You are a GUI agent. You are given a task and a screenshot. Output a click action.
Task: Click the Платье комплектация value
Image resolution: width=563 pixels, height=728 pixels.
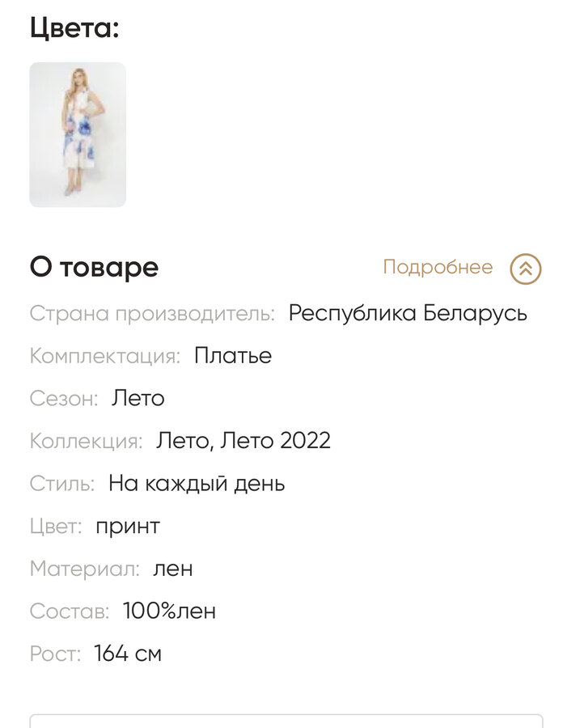tap(232, 356)
